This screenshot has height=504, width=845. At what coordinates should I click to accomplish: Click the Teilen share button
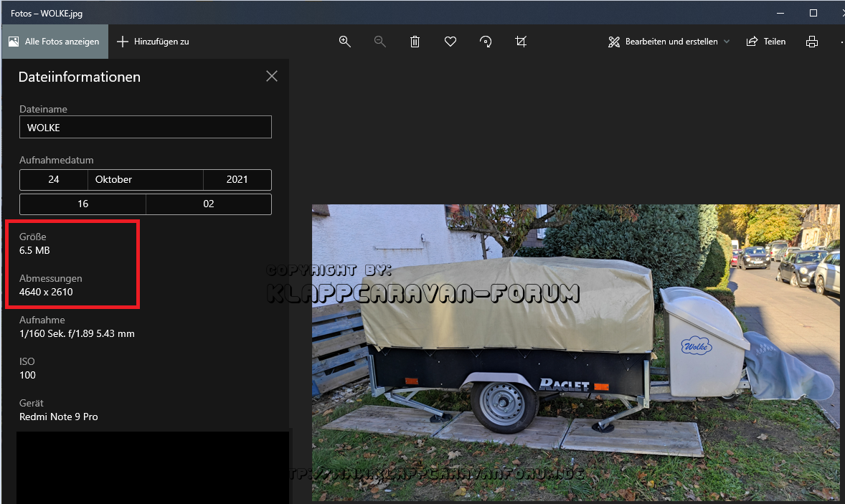coord(766,42)
